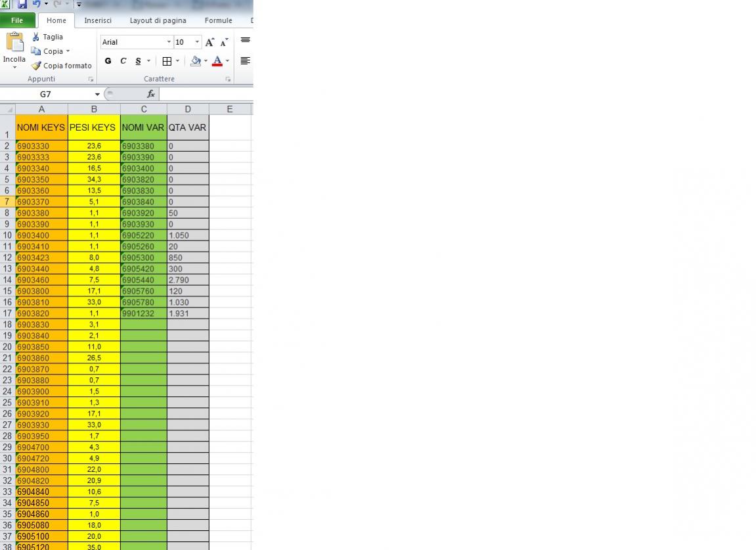Click the Undo arrow icon

[x=36, y=4]
